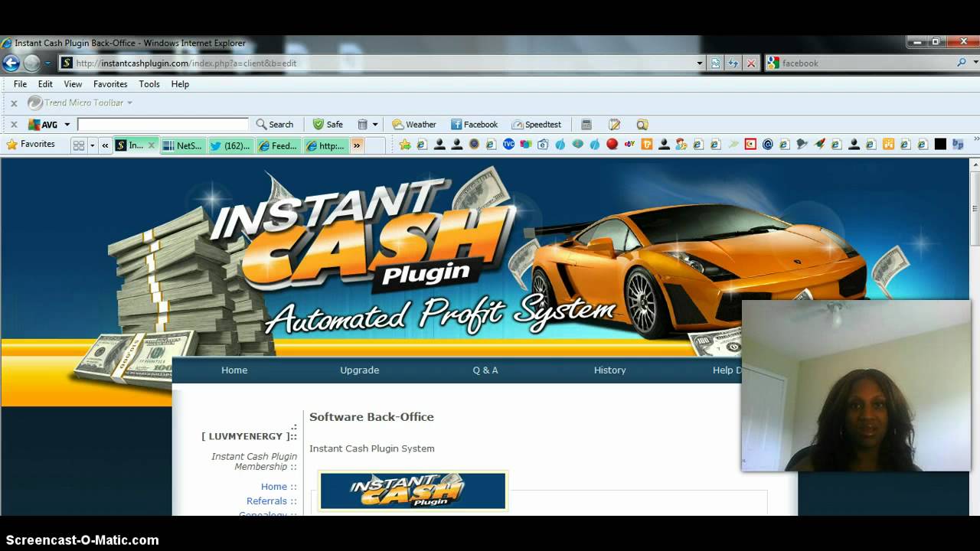Open the AVG logo dropdown menu

click(67, 125)
